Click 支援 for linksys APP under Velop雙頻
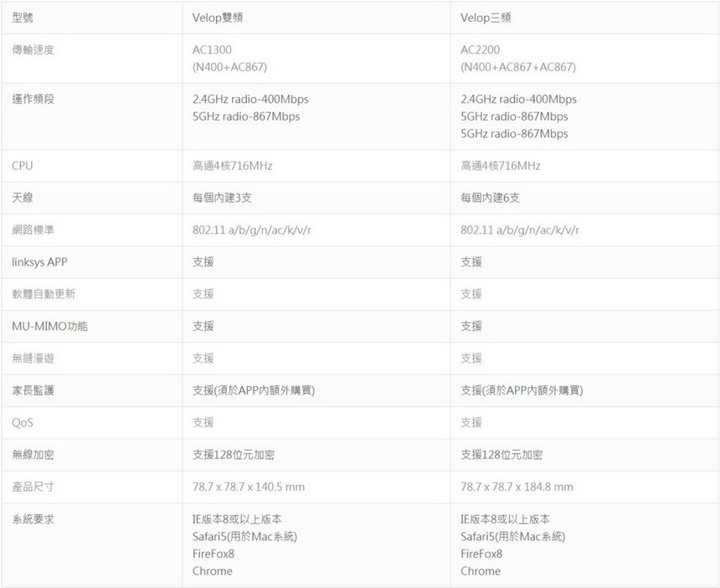This screenshot has height=588, width=720. (x=203, y=262)
